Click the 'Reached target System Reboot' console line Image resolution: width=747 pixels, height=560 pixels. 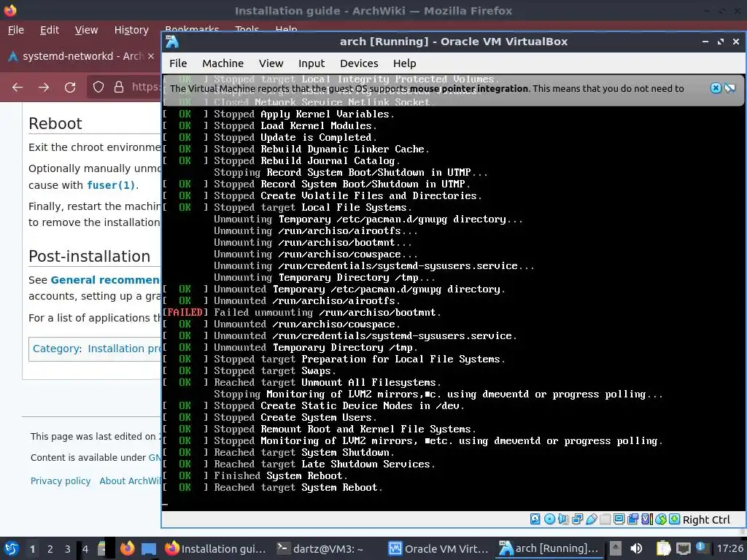coord(273,487)
